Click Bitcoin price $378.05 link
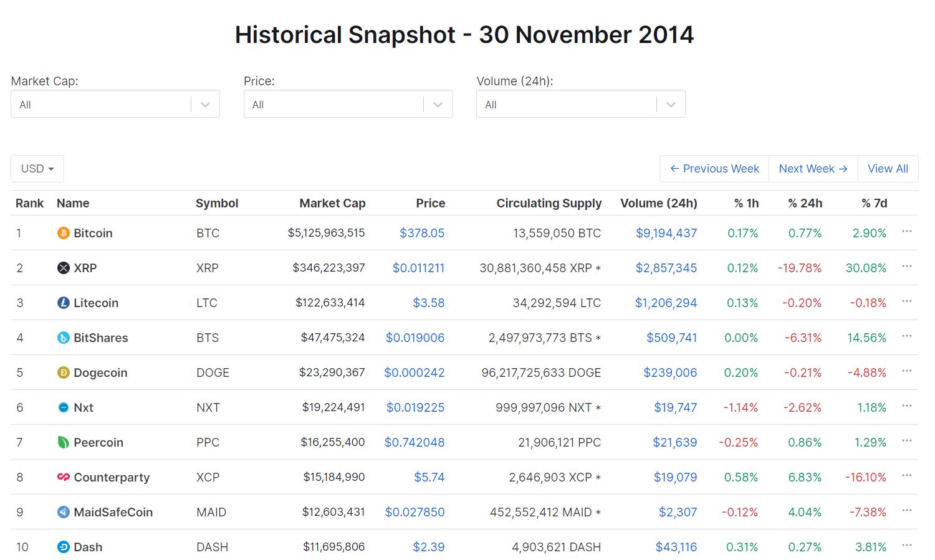Viewport: 935px width, 560px height. point(422,233)
